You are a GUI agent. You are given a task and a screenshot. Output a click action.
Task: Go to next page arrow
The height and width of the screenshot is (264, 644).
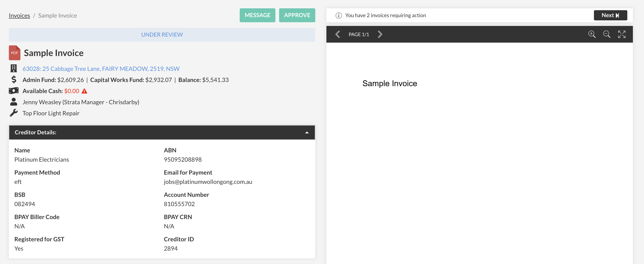coord(380,34)
